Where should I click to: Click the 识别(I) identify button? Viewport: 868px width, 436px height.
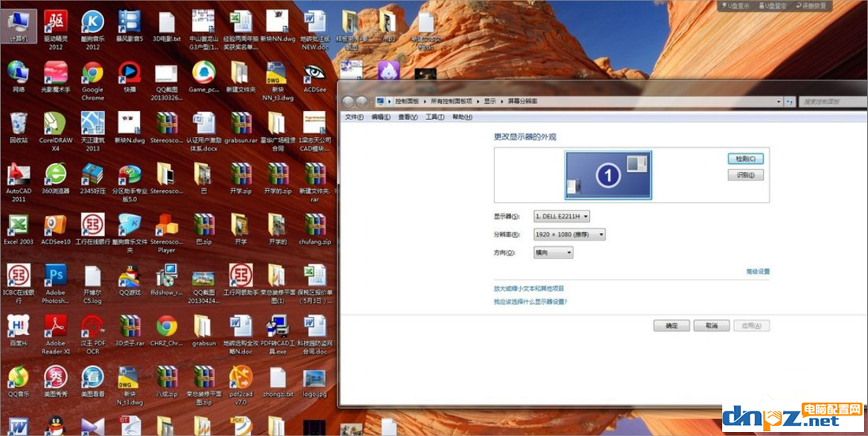click(746, 175)
